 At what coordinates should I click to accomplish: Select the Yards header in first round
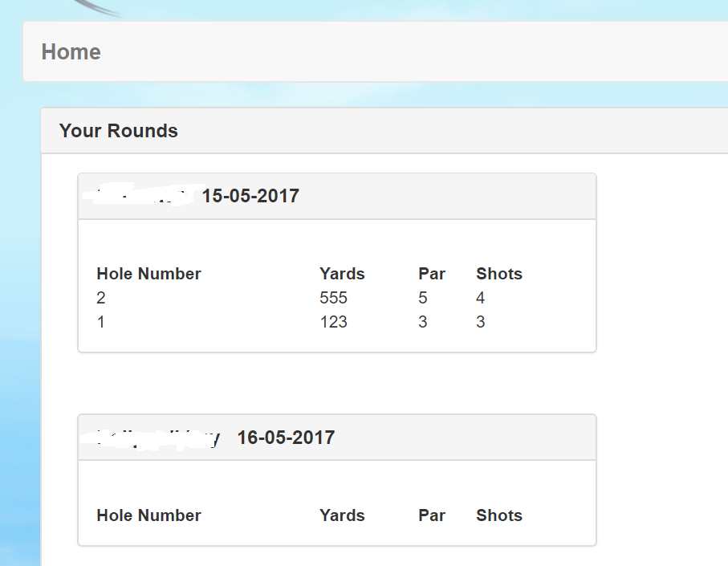pyautogui.click(x=342, y=274)
